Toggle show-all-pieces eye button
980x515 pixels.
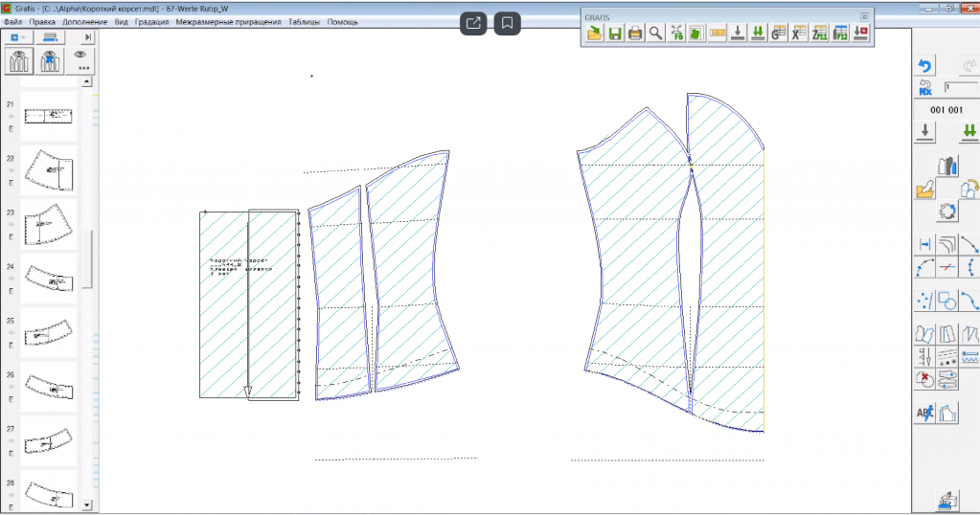[x=20, y=60]
